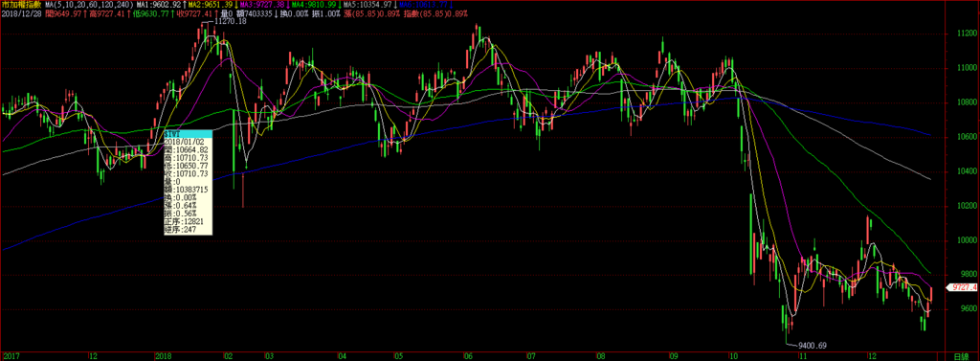Click the 漲(85.85)0.89% change value
980x361 pixels.
pos(372,13)
